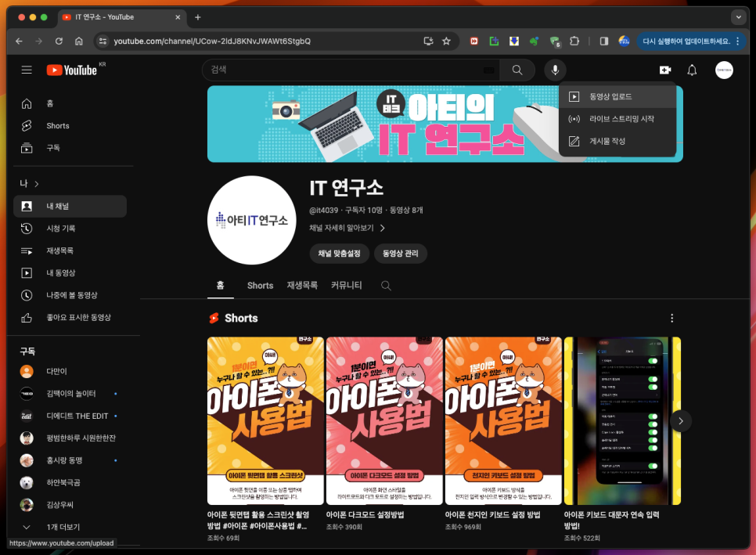The width and height of the screenshot is (756, 555).
Task: Open Short '아이폰 뒷면탭 활용 스크린샷' thumbnail
Action: [265, 420]
